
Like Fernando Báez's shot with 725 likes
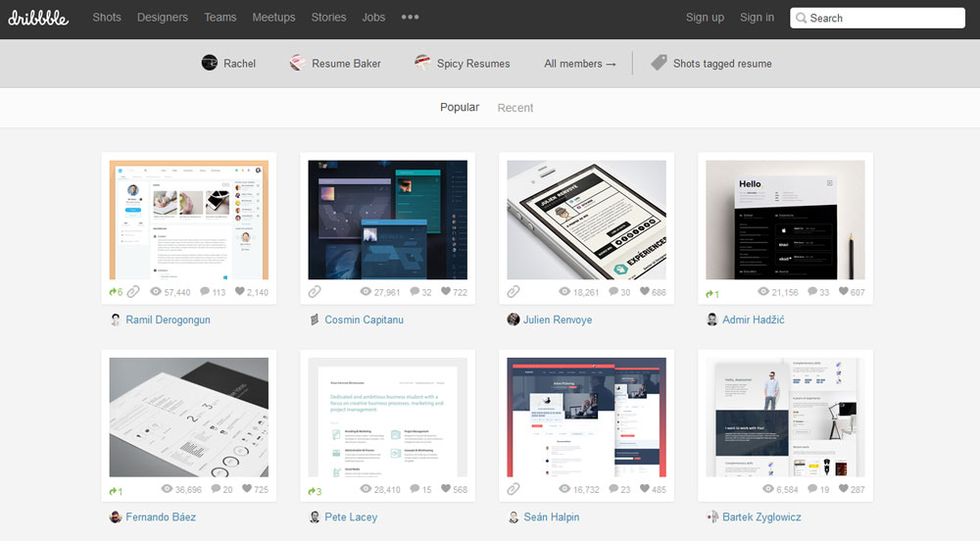[x=247, y=488]
